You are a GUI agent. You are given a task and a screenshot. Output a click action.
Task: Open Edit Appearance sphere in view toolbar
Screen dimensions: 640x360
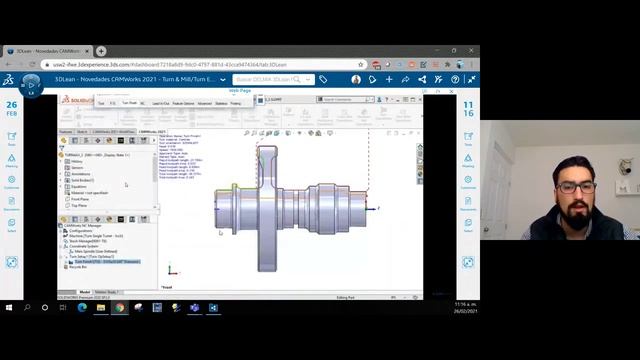(x=311, y=133)
